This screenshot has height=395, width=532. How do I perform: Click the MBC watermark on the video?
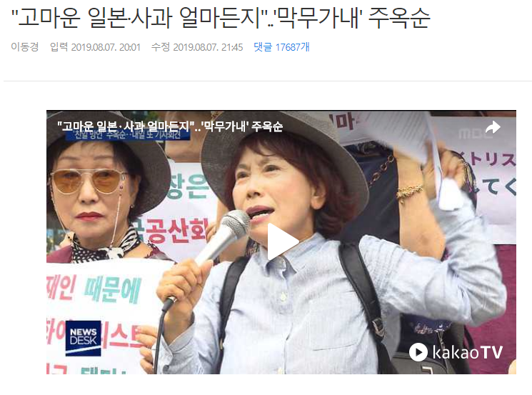click(x=475, y=134)
